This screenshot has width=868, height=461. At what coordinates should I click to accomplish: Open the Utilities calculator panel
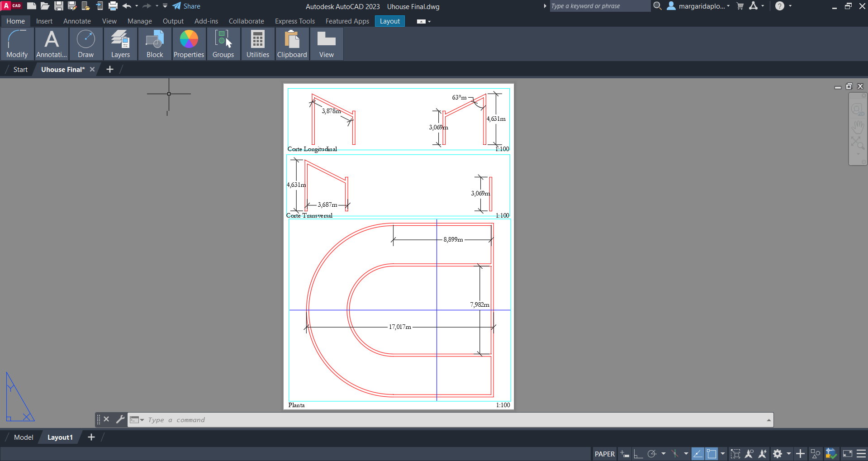pyautogui.click(x=258, y=44)
